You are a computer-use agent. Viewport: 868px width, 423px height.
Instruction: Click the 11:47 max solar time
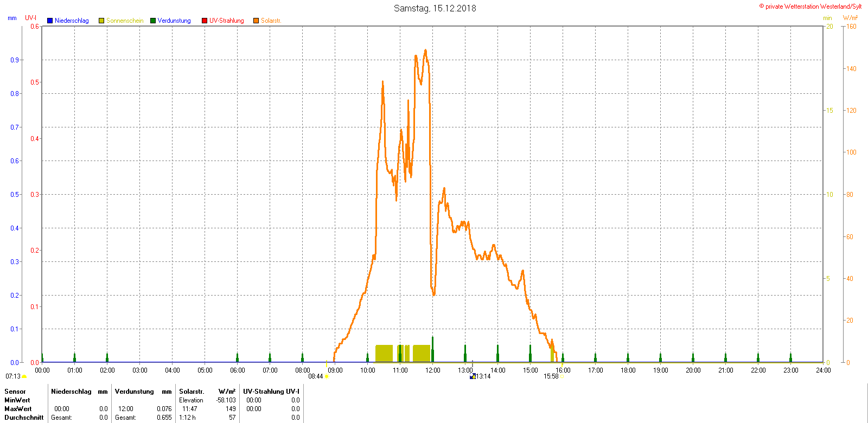point(190,409)
